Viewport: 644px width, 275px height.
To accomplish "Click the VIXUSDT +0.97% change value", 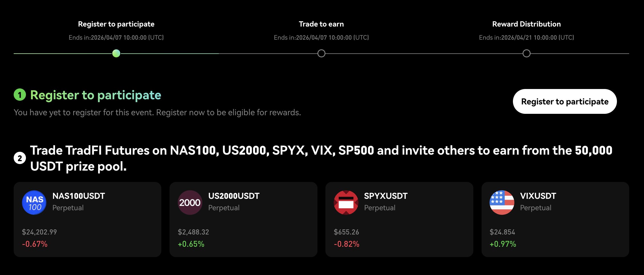I will pyautogui.click(x=503, y=244).
